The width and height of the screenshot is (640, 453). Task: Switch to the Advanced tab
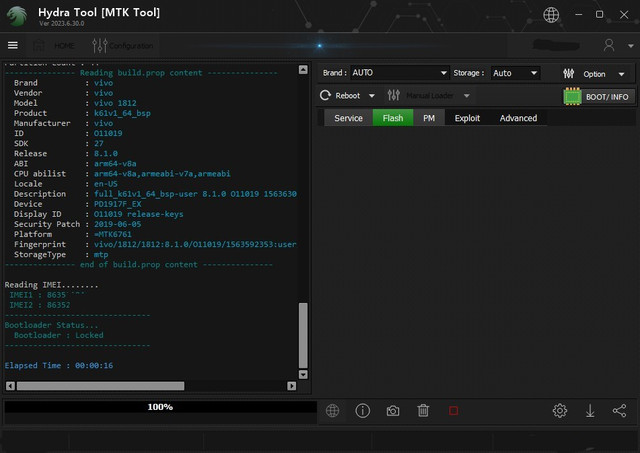[518, 118]
